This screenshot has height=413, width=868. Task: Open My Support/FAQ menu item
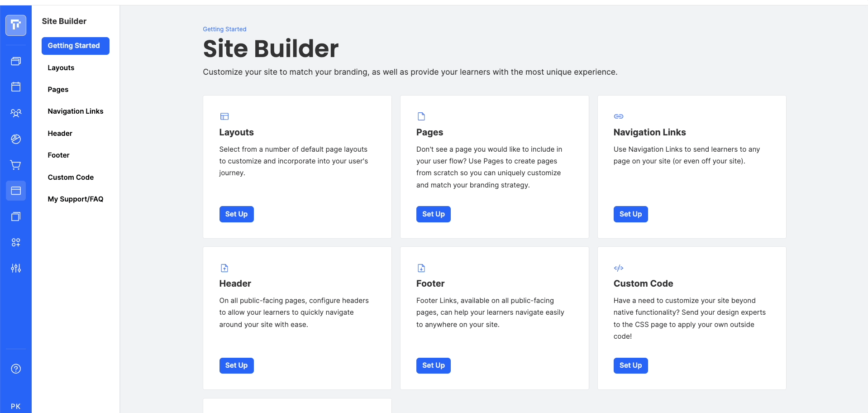[76, 199]
